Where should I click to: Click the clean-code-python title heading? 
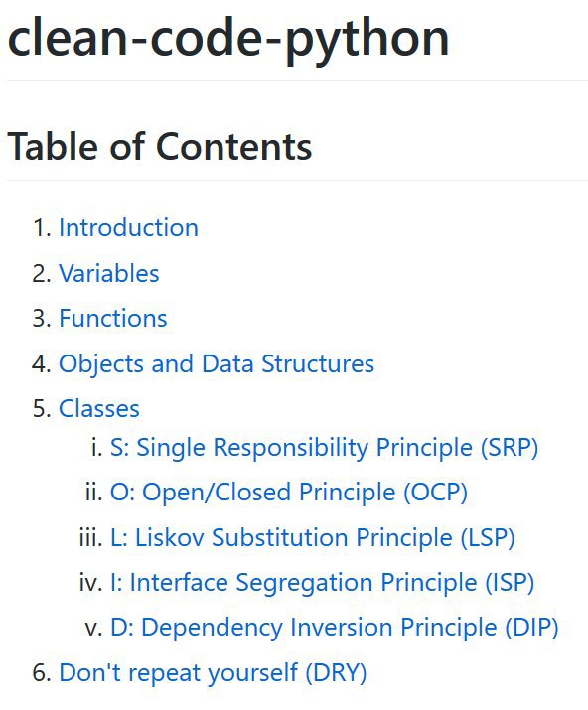(228, 38)
